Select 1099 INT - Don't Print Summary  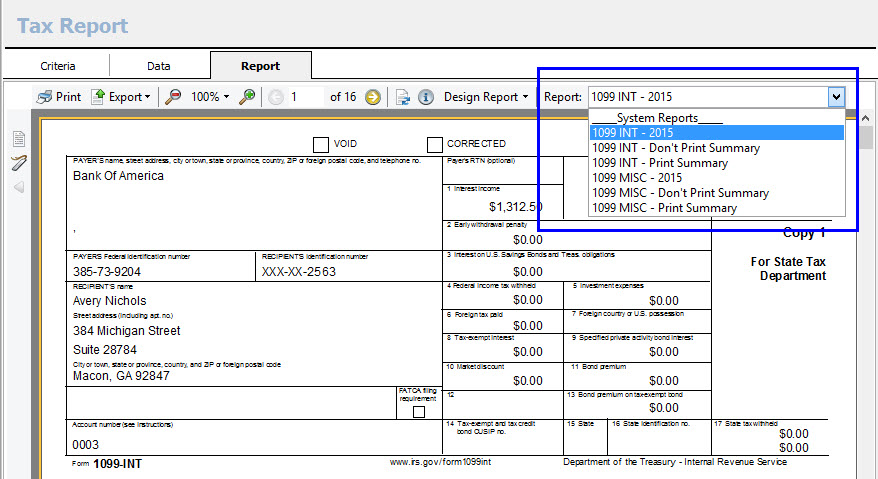point(675,148)
